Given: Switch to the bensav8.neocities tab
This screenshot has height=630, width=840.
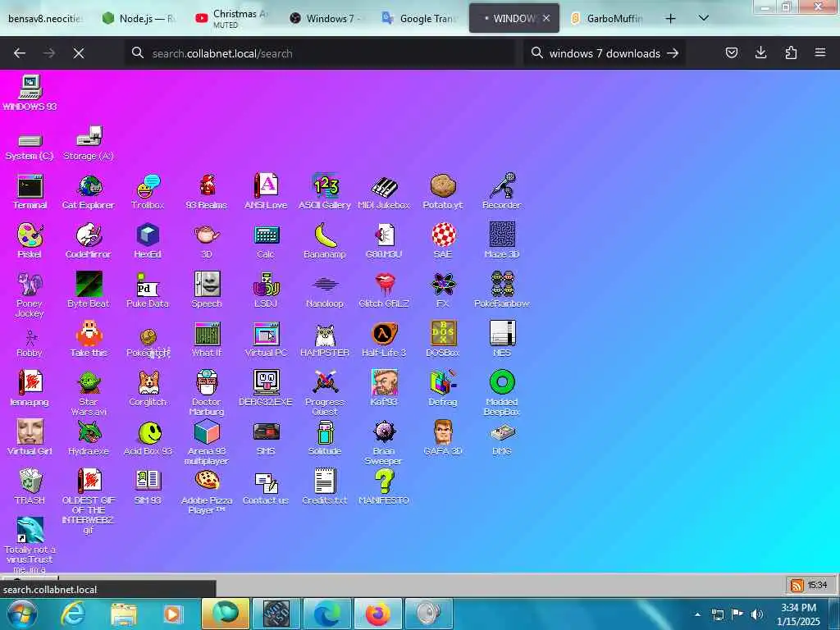Looking at the screenshot, I should pyautogui.click(x=45, y=18).
